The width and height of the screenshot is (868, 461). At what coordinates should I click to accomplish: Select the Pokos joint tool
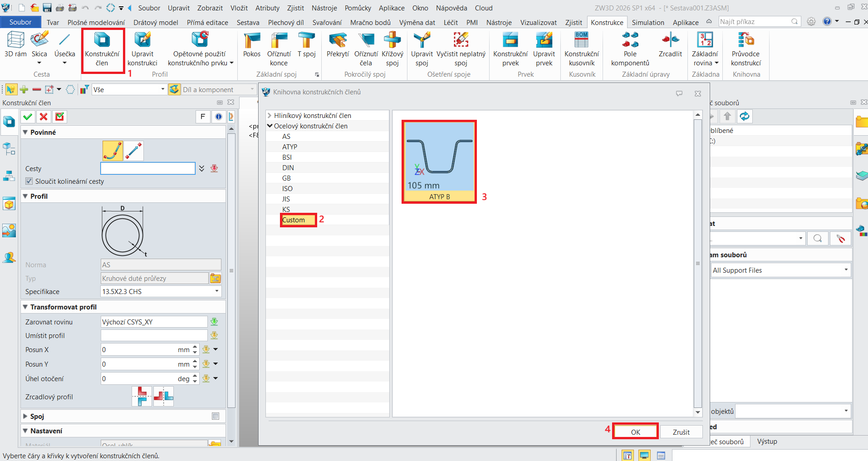[252, 44]
